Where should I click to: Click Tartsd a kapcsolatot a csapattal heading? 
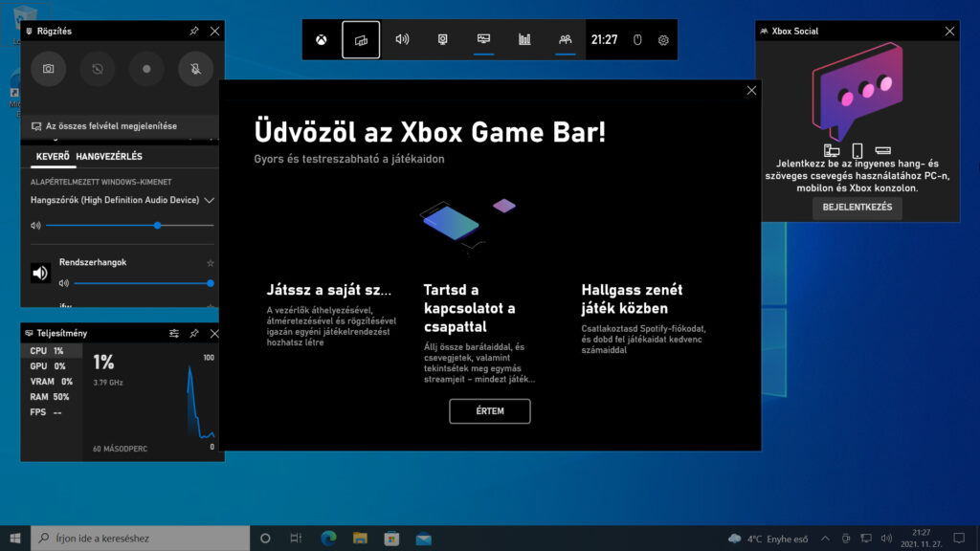[469, 308]
